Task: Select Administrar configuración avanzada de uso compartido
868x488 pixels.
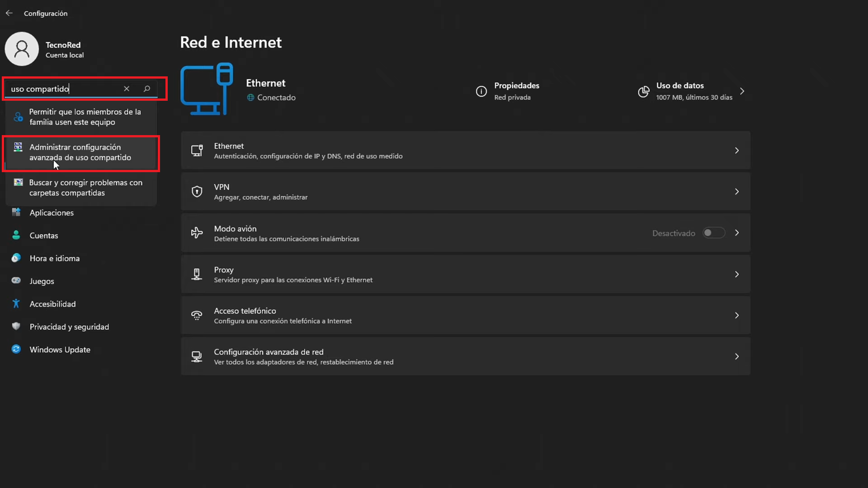Action: [x=80, y=152]
